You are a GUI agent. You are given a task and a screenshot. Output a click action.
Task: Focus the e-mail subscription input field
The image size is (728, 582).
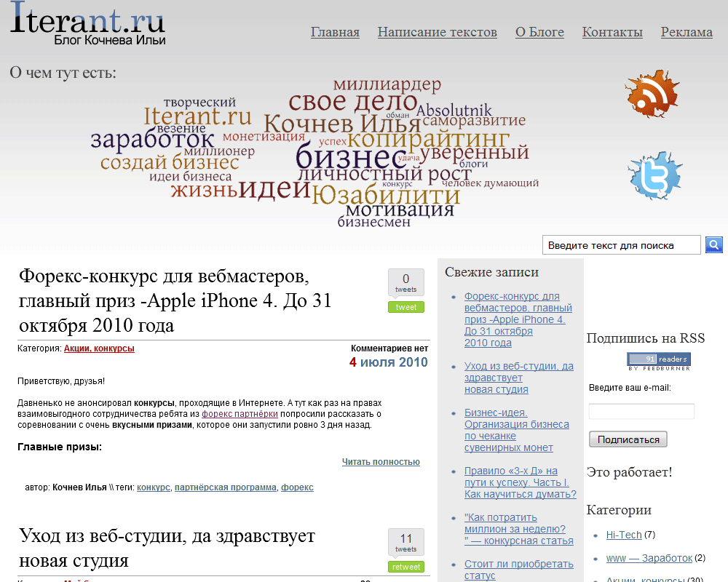[641, 411]
